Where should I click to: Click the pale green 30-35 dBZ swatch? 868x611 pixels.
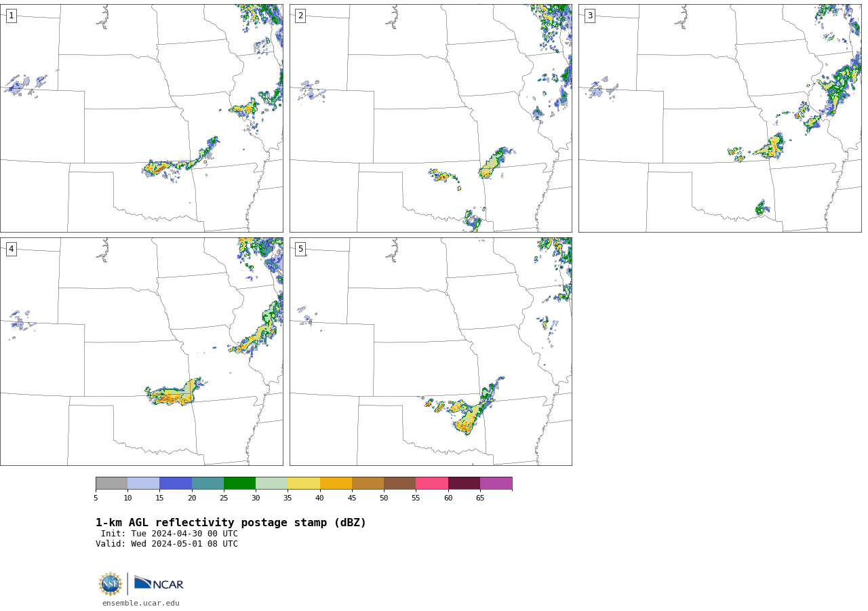pyautogui.click(x=272, y=483)
